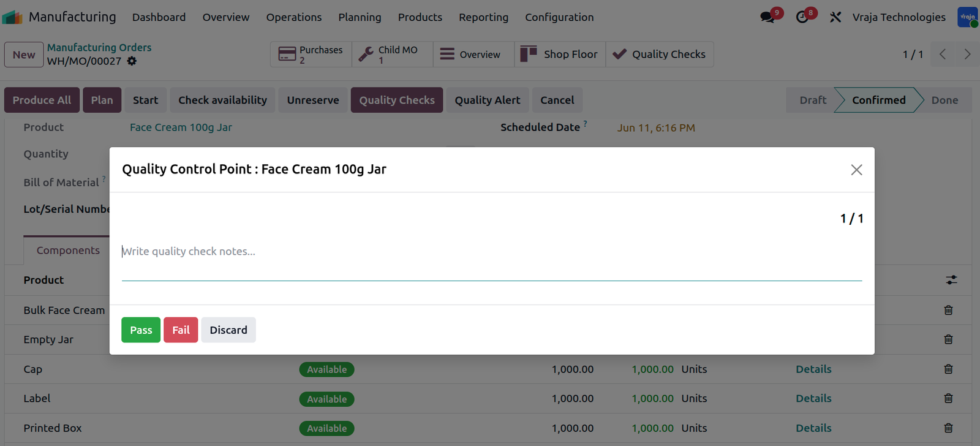
Task: Open the Planning menu
Action: click(360, 17)
